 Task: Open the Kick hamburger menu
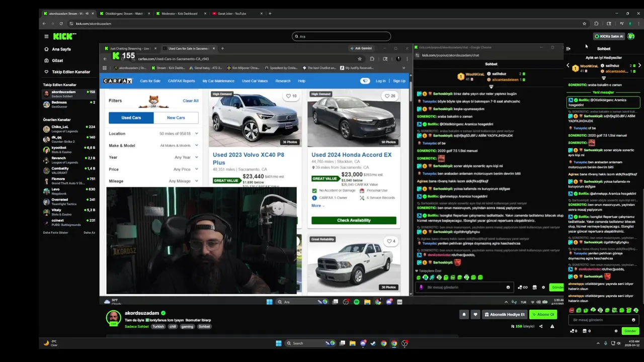click(x=46, y=36)
